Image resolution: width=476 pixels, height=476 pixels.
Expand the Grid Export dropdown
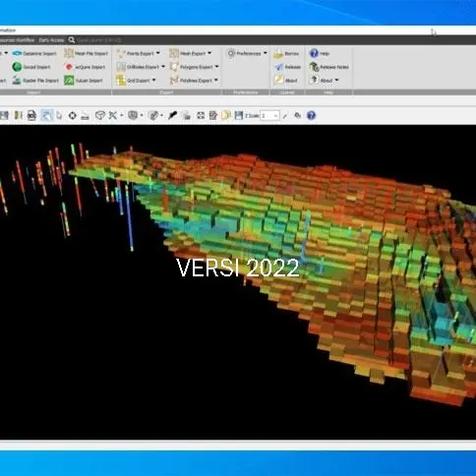pyautogui.click(x=153, y=81)
